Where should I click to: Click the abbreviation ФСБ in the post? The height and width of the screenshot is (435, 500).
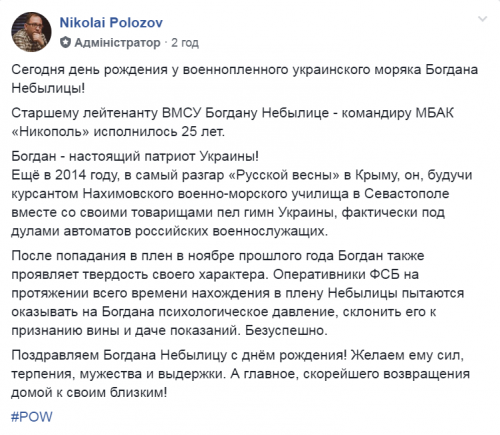[x=385, y=274]
